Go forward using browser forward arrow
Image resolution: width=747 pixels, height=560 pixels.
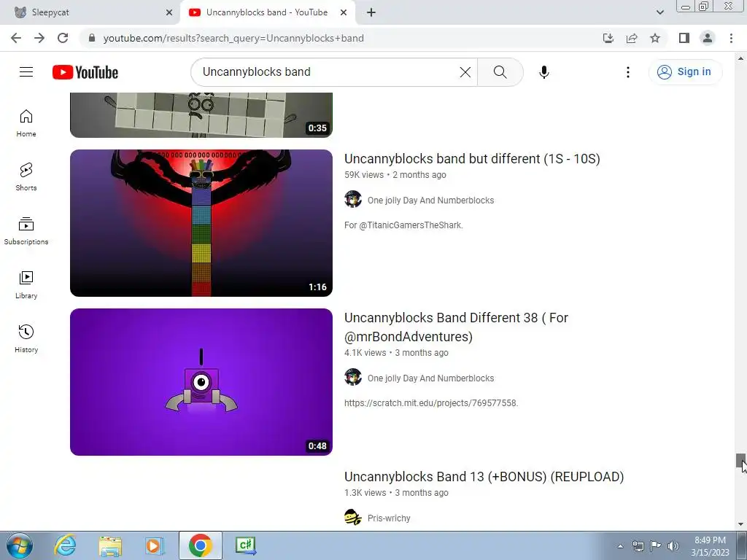click(39, 38)
